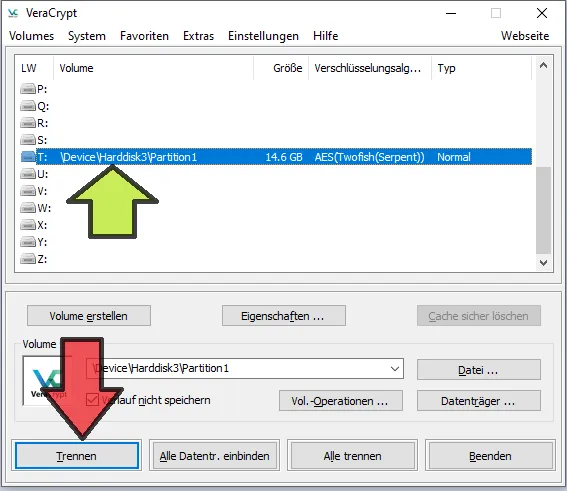The width and height of the screenshot is (567, 491).
Task: Open 'Vol.-Operationen ...' button
Action: pos(341,401)
